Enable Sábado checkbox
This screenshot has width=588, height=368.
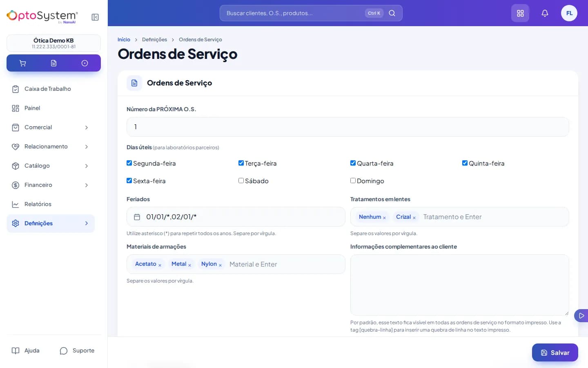[241, 180]
